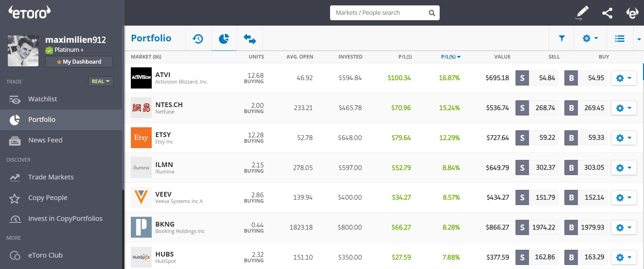Click the Activision logo icon
This screenshot has width=644, height=269.
(x=141, y=78)
